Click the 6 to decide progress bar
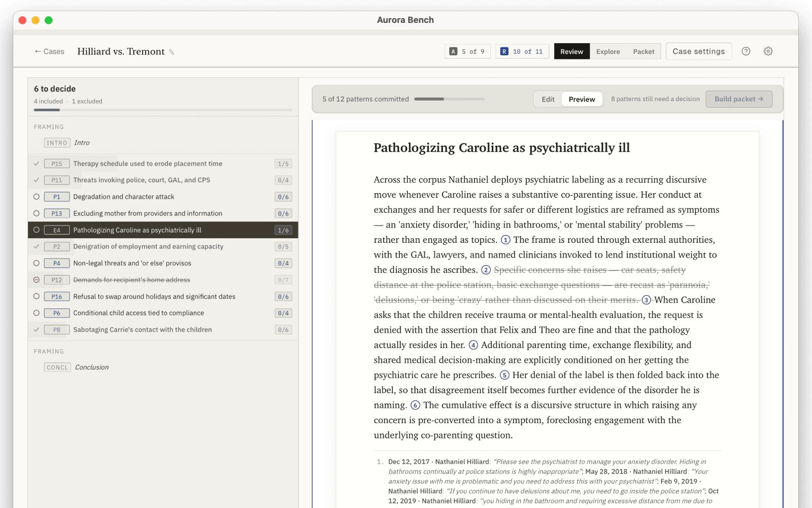 tap(163, 110)
